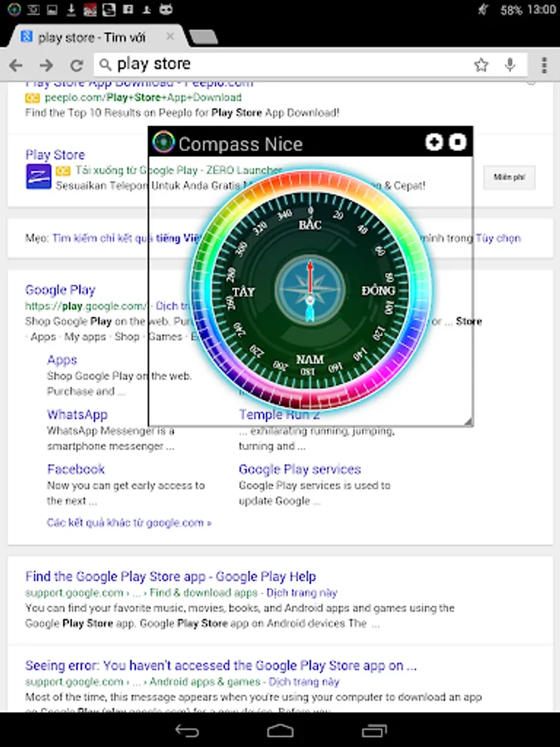560x747 pixels.
Task: Open the 'Seeing error: You haven't accessed' result
Action: tap(221, 666)
